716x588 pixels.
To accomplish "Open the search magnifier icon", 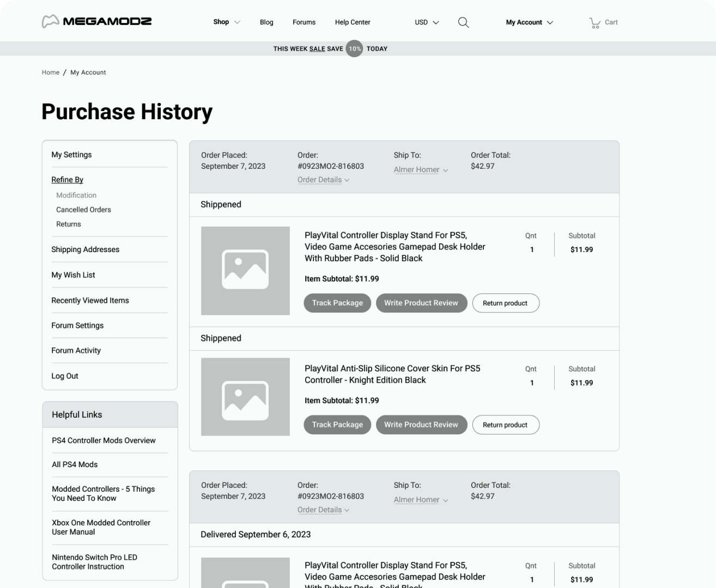I will [x=463, y=22].
